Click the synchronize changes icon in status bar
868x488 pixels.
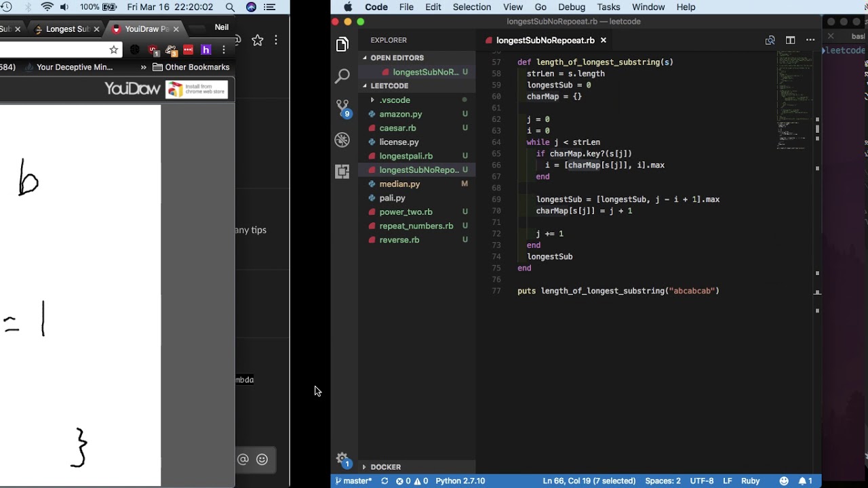pos(384,481)
